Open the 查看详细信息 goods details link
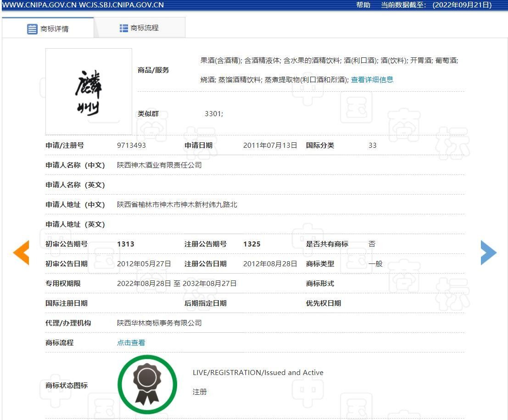Image resolution: width=508 pixels, height=420 pixels. tap(372, 79)
